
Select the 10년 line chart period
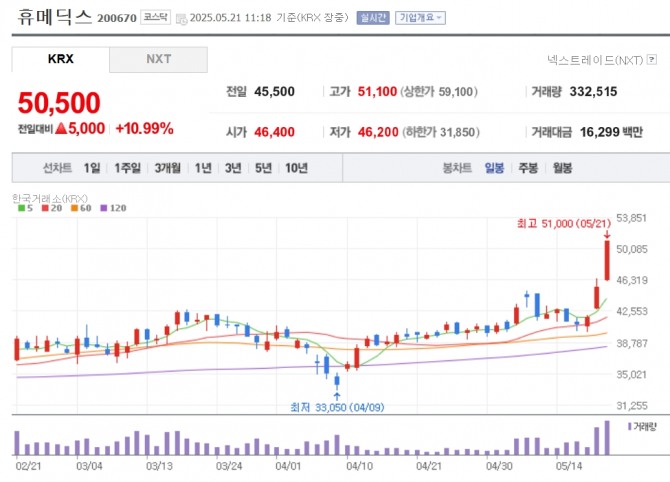[x=296, y=168]
